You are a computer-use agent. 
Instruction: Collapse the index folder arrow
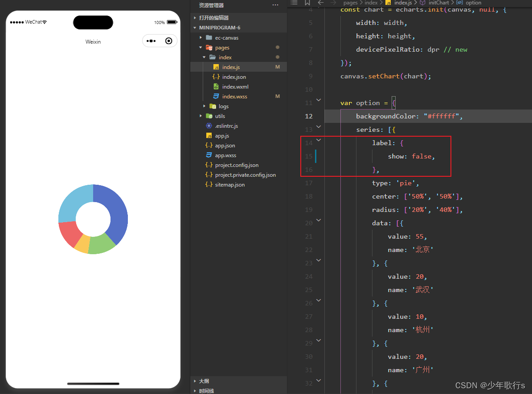tap(204, 57)
